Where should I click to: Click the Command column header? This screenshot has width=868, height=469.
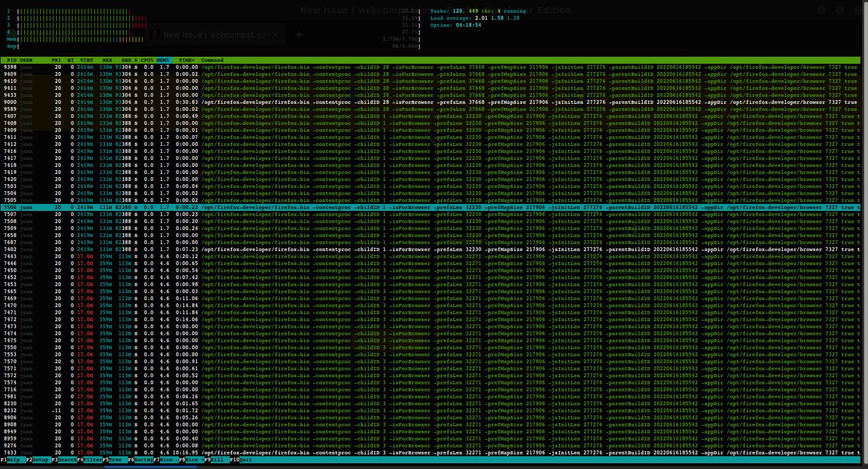pyautogui.click(x=212, y=60)
